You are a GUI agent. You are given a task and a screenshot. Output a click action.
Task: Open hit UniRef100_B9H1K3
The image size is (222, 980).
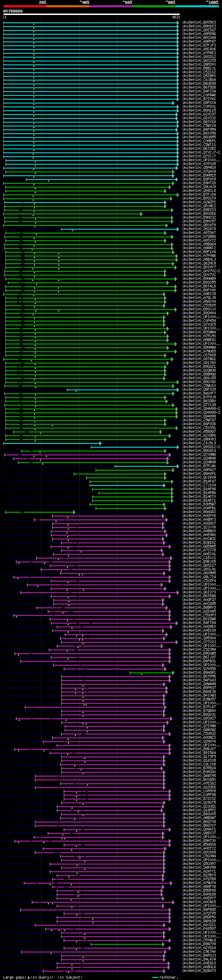[199, 26]
